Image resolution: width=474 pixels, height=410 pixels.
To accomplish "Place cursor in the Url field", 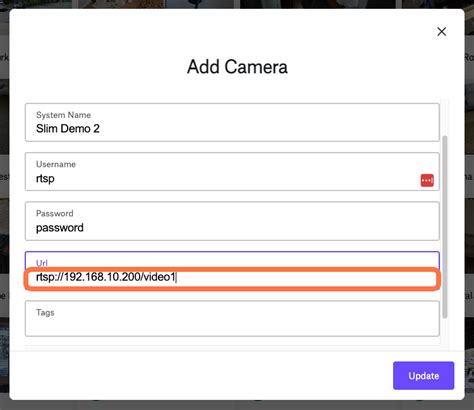I will click(x=232, y=270).
